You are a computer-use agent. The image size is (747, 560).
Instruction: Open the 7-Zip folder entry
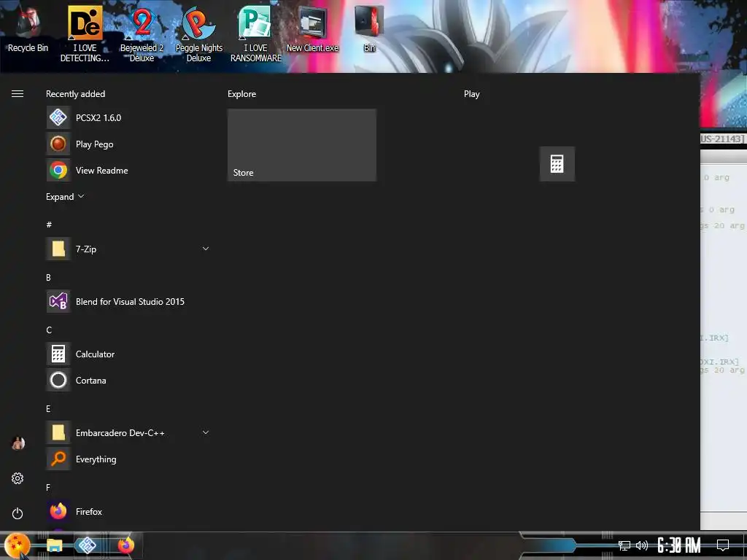pos(128,249)
